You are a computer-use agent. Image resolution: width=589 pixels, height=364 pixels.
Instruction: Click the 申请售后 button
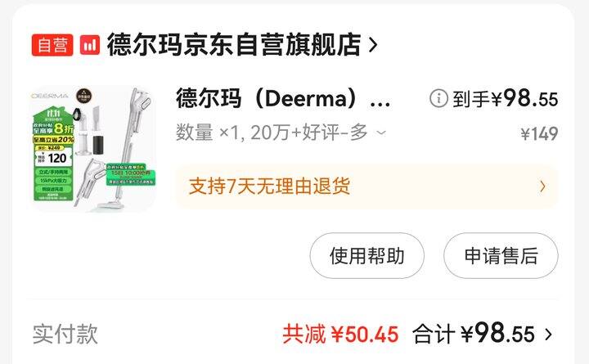click(501, 256)
